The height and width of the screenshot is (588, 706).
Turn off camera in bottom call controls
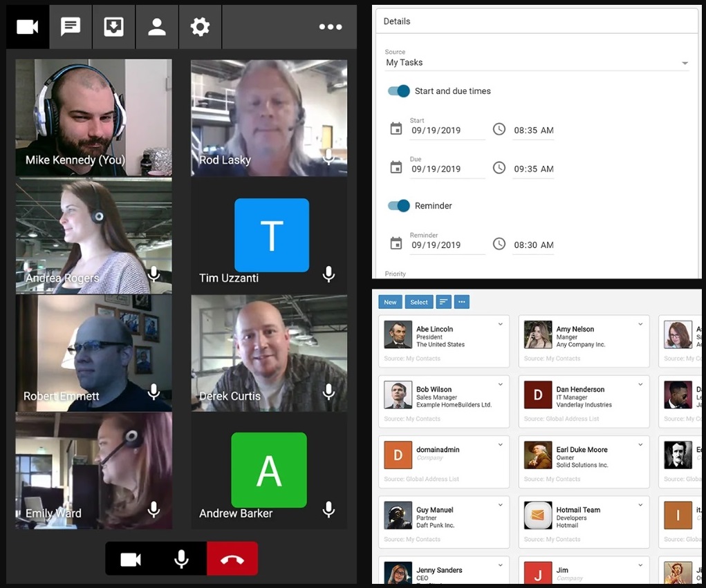click(x=131, y=559)
